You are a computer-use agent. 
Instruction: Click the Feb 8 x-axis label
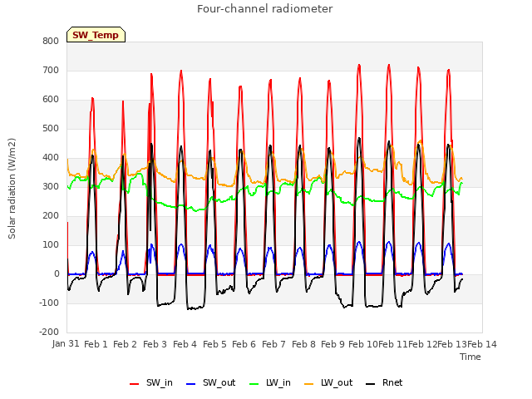tap(303, 344)
